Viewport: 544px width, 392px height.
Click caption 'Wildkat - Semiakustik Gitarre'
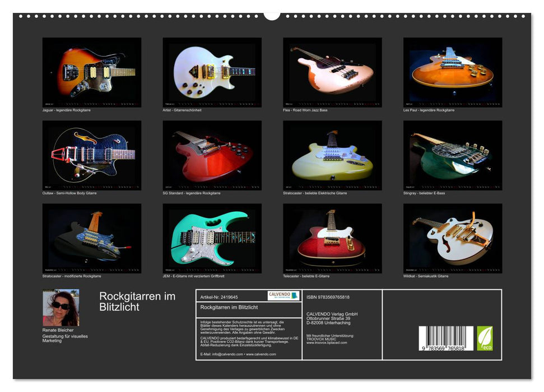[x=426, y=276]
